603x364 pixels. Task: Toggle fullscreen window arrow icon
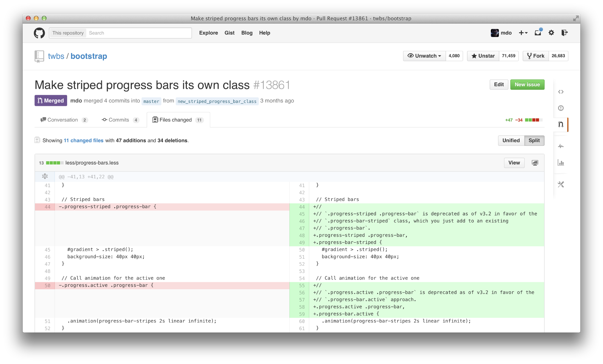576,19
